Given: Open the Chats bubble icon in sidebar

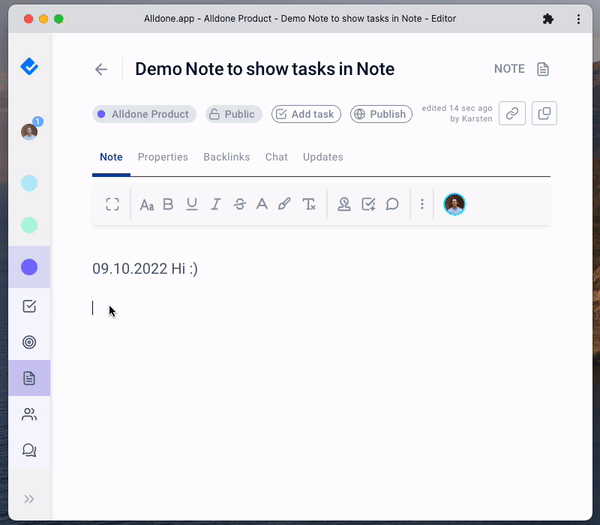Looking at the screenshot, I should coord(29,450).
